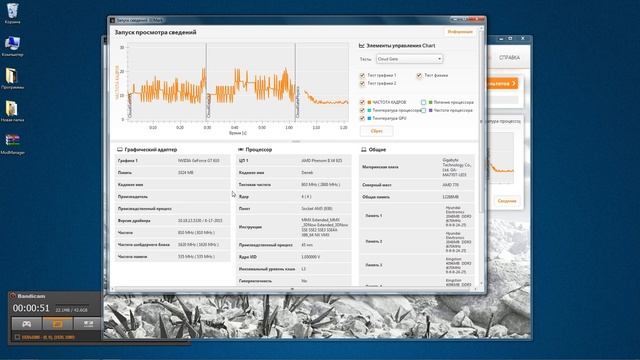
Task: Click the Процессор section icon
Action: [241, 150]
